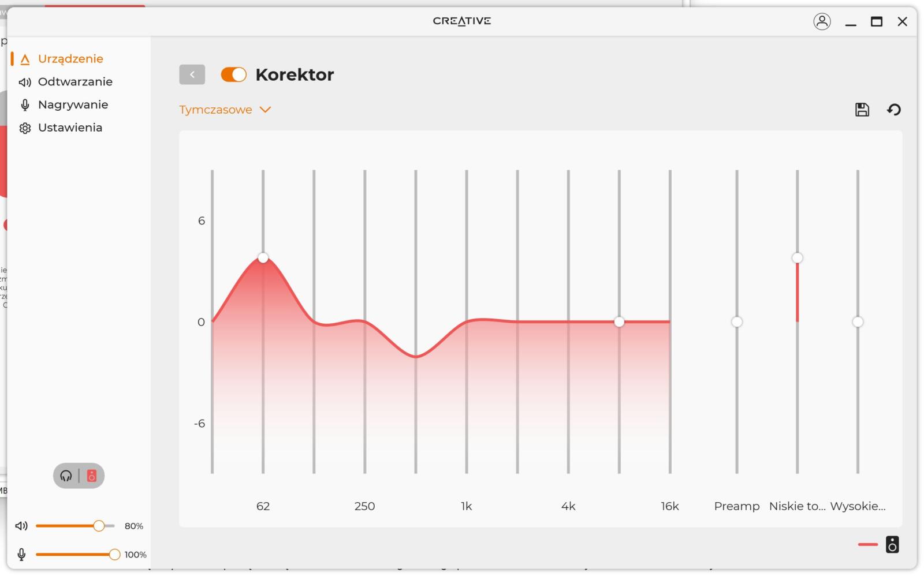
Task: Click the chevron next to Tymczasowe
Action: click(265, 110)
